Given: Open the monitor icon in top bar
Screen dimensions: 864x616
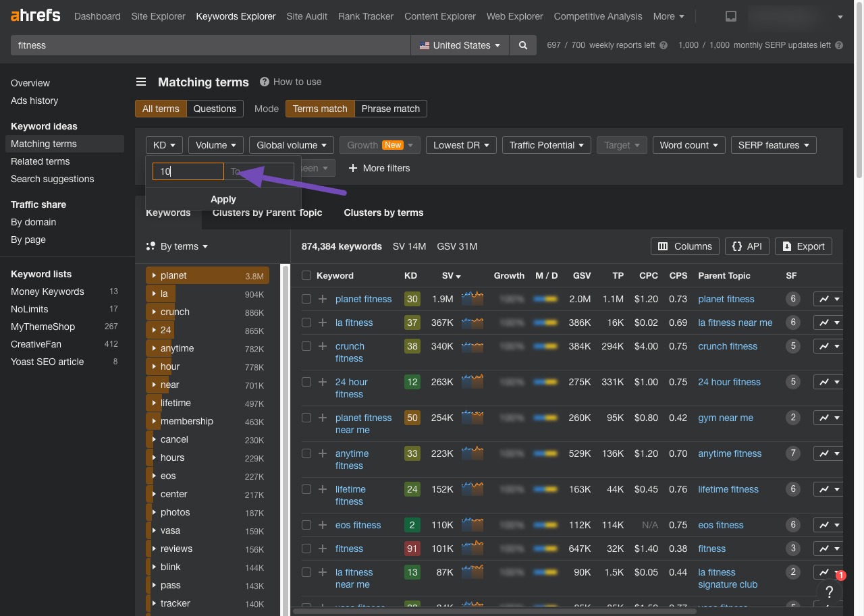Looking at the screenshot, I should tap(730, 16).
